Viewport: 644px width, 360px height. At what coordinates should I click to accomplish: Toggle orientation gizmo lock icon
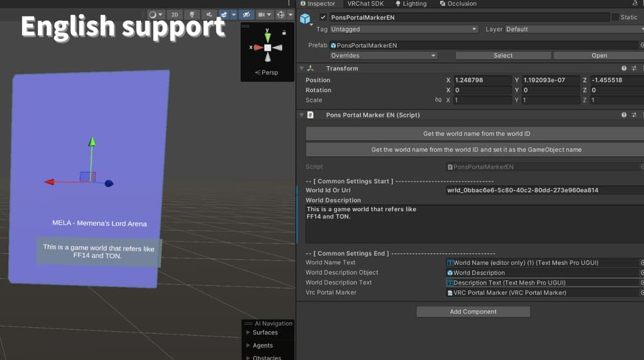pyautogui.click(x=284, y=32)
